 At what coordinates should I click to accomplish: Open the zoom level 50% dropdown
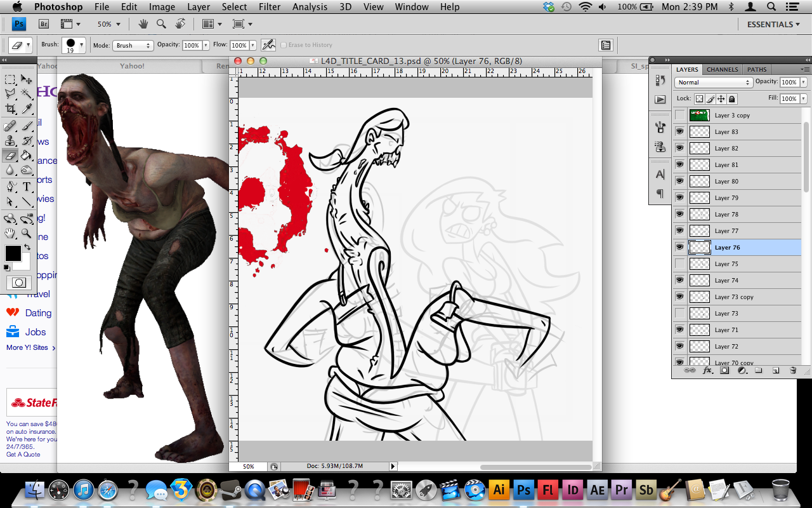[x=109, y=24]
